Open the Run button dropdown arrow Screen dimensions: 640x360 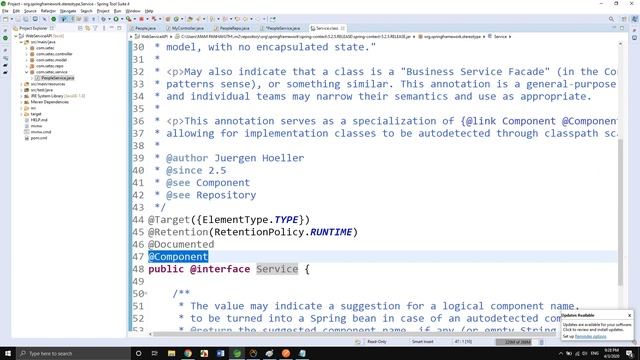point(121,19)
